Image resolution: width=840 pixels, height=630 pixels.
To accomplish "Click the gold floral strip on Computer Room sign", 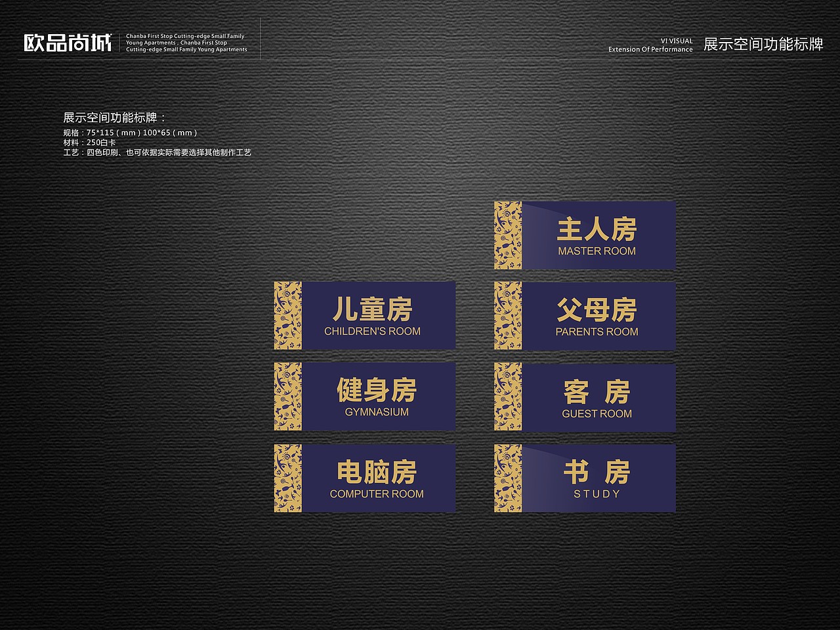I will pos(287,478).
